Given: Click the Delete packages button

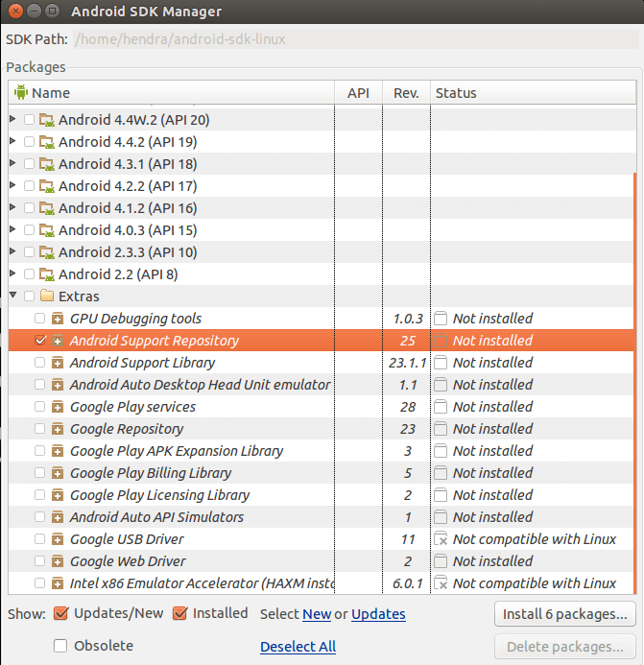Looking at the screenshot, I should pos(565,647).
